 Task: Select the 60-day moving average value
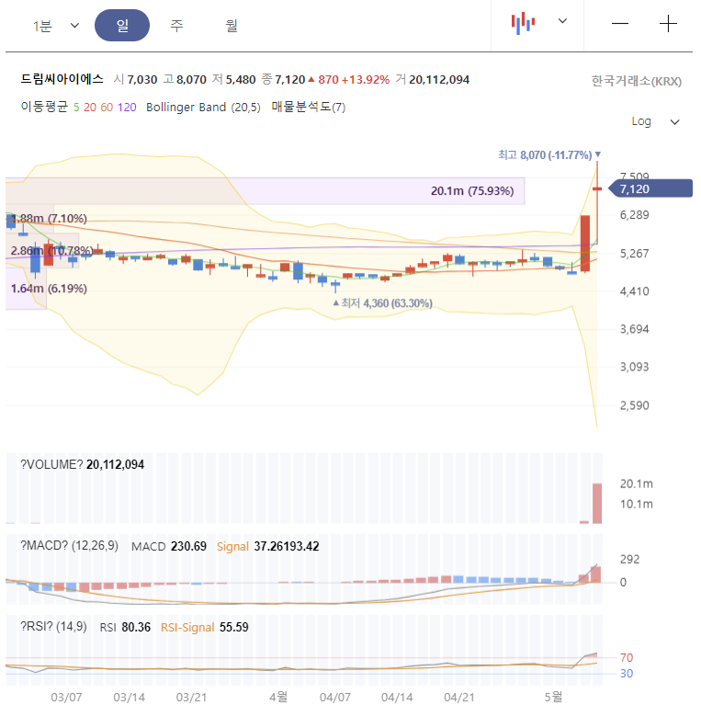(x=107, y=108)
